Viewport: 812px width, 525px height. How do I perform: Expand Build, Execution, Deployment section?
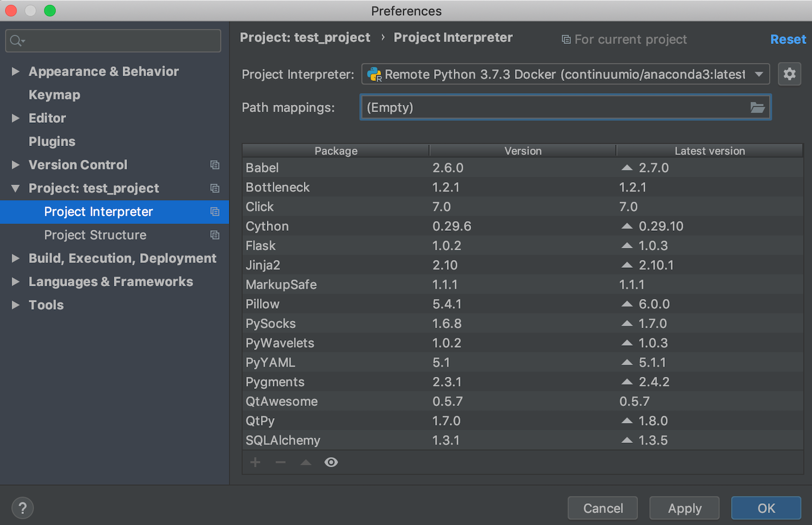pyautogui.click(x=15, y=258)
